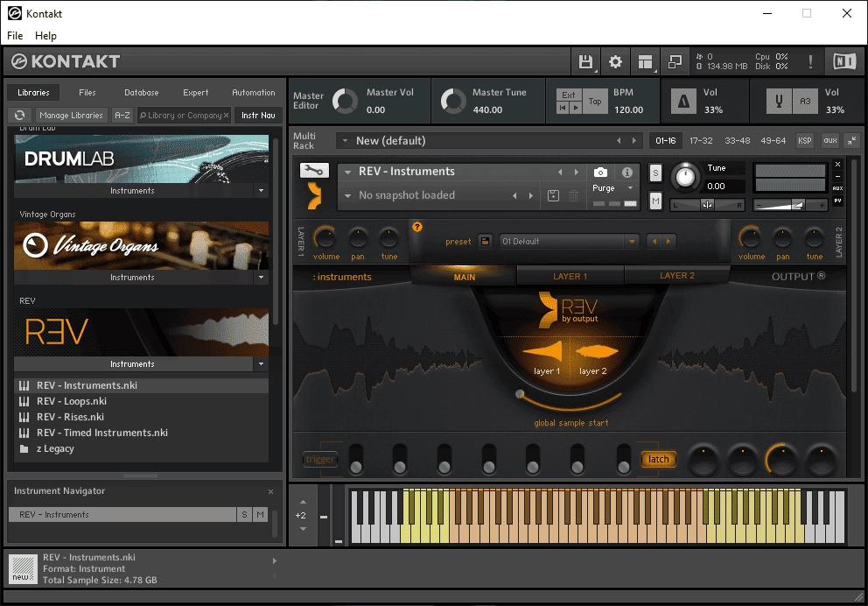The width and height of the screenshot is (868, 606).
Task: Remove instrument with the X in header
Action: click(837, 165)
